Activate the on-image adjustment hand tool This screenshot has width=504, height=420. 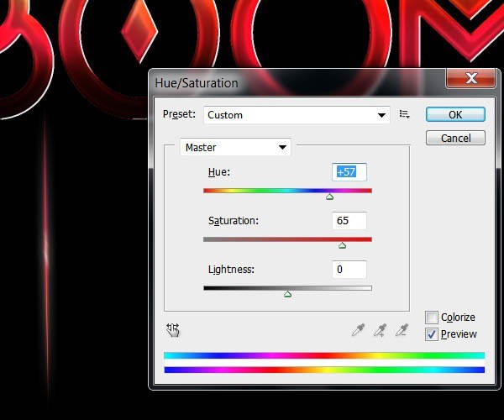tap(174, 330)
